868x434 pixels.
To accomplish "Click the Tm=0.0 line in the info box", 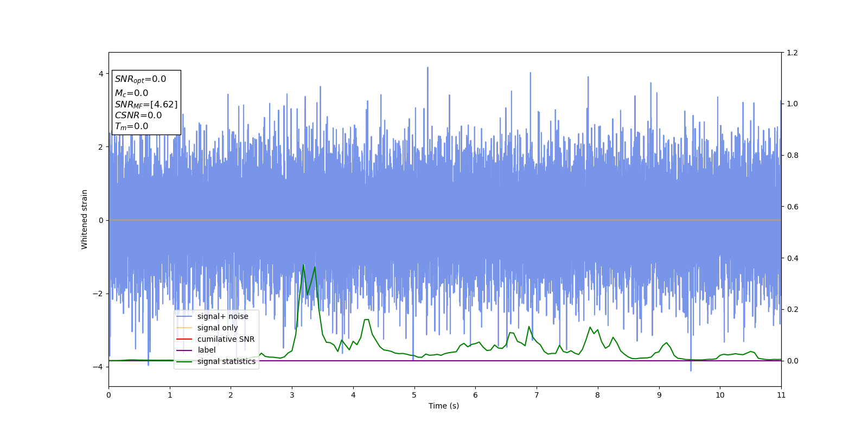I will pyautogui.click(x=131, y=126).
